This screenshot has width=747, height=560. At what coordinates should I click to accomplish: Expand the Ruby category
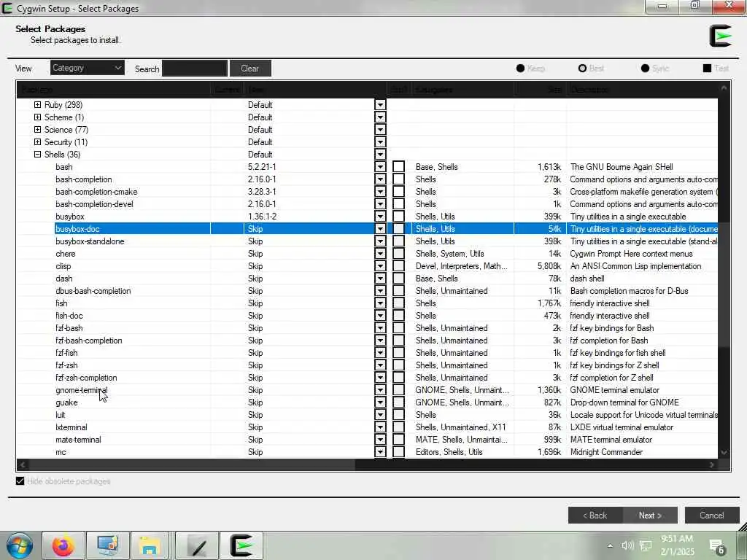tap(38, 105)
